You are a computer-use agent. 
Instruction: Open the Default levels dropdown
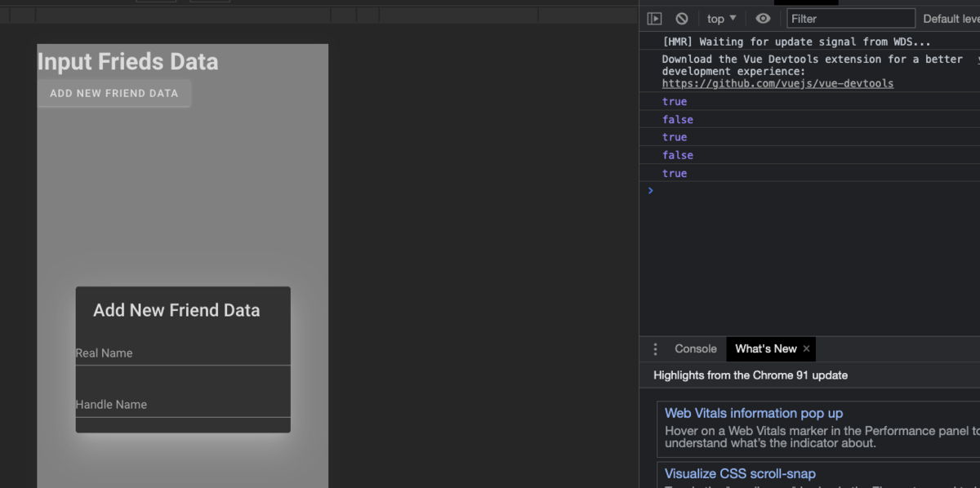coord(951,19)
